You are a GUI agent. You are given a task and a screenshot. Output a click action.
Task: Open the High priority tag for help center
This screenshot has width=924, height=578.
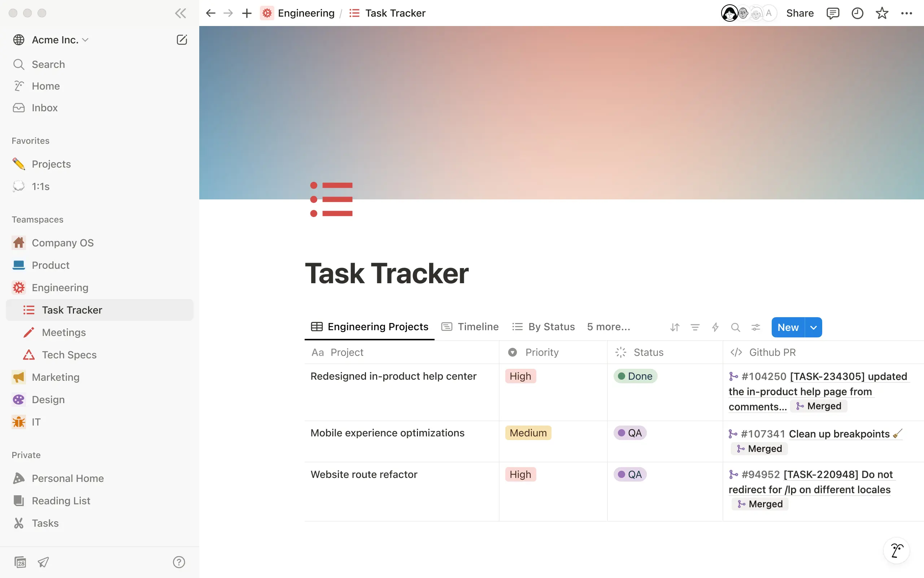coord(520,376)
